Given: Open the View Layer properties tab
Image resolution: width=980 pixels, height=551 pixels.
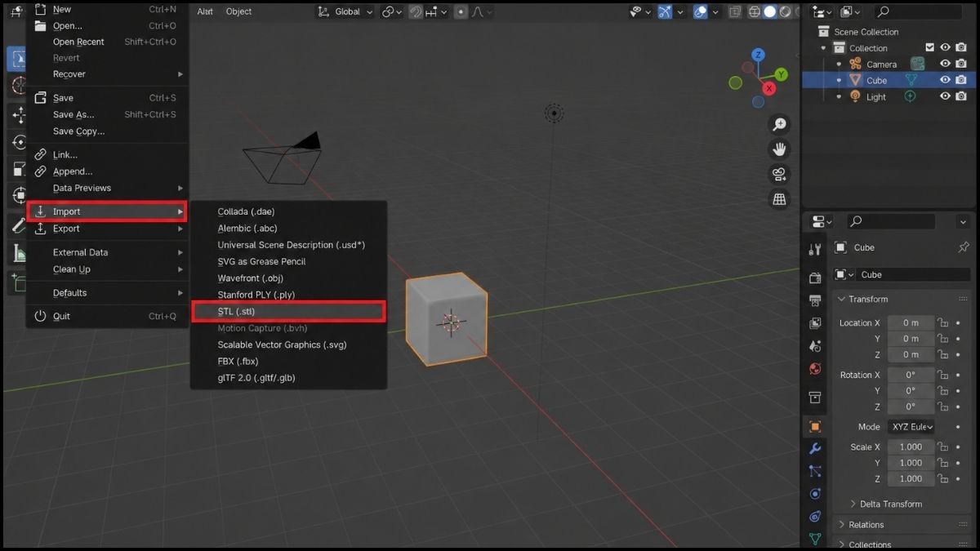Looking at the screenshot, I should pos(814,323).
